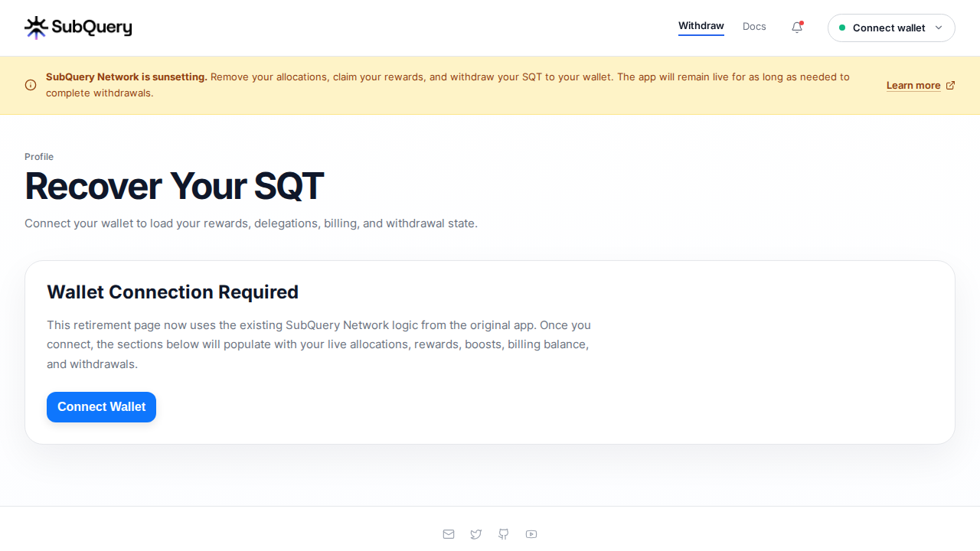The height and width of the screenshot is (551, 980).
Task: Click the info icon in sunsetting banner
Action: pos(31,85)
